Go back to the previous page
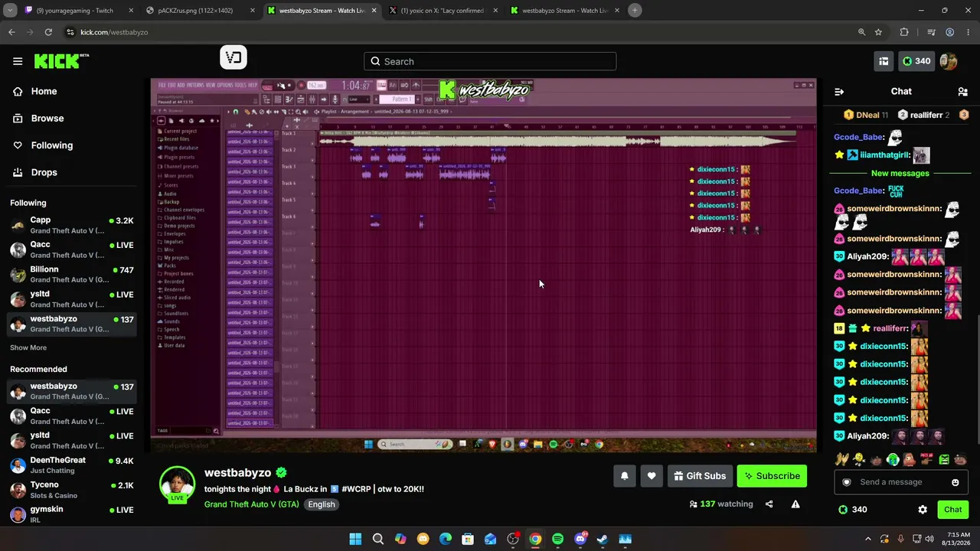Viewport: 980px width, 551px height. click(x=11, y=32)
